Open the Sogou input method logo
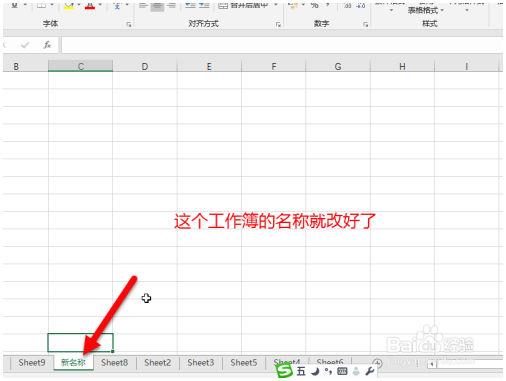This screenshot has width=506, height=381. [x=284, y=371]
